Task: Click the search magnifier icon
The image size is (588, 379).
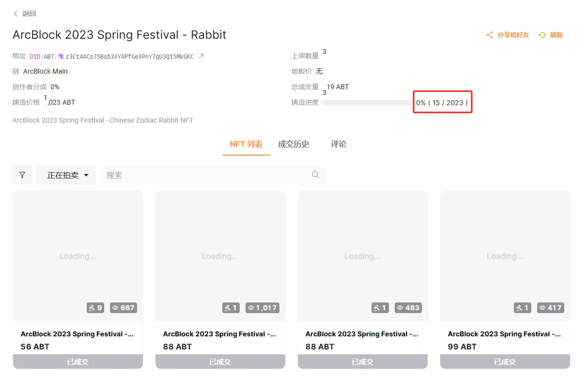Action: [x=316, y=175]
